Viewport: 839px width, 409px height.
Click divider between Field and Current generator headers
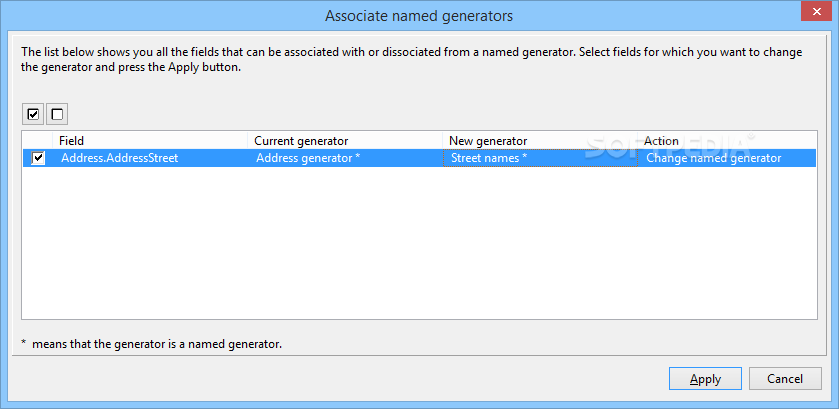pyautogui.click(x=247, y=141)
